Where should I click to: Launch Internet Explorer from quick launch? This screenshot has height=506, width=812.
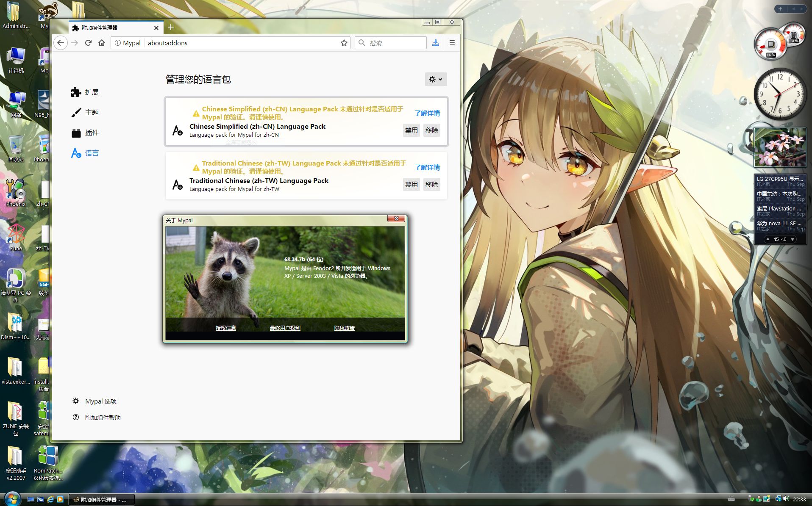tap(50, 500)
